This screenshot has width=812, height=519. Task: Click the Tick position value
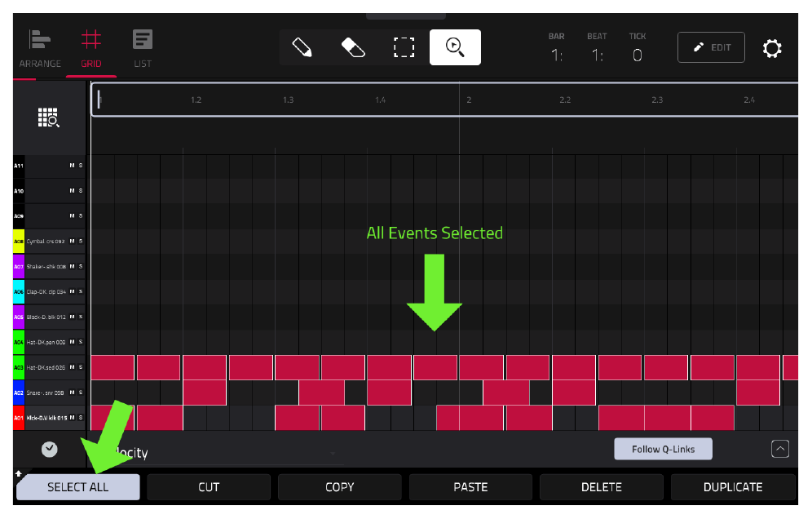pyautogui.click(x=638, y=55)
